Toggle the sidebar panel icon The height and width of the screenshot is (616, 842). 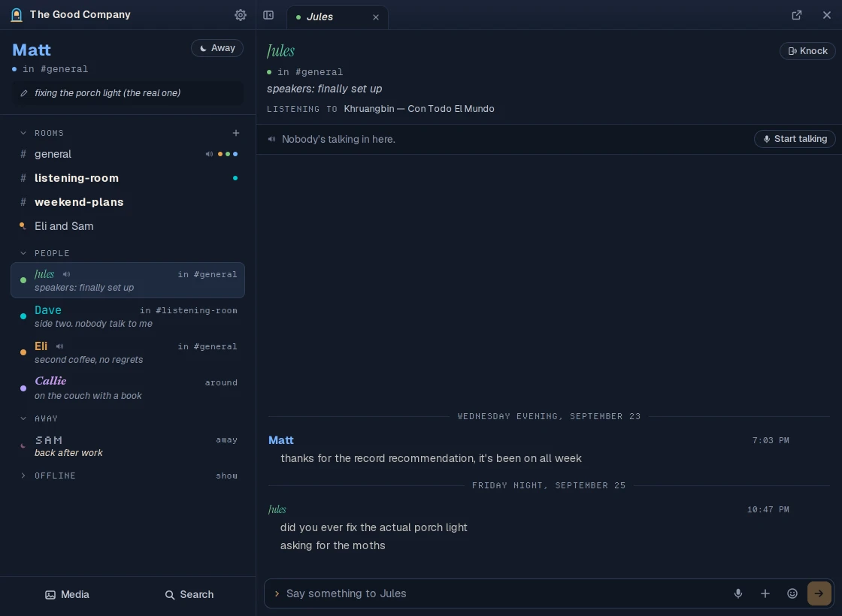pyautogui.click(x=268, y=15)
